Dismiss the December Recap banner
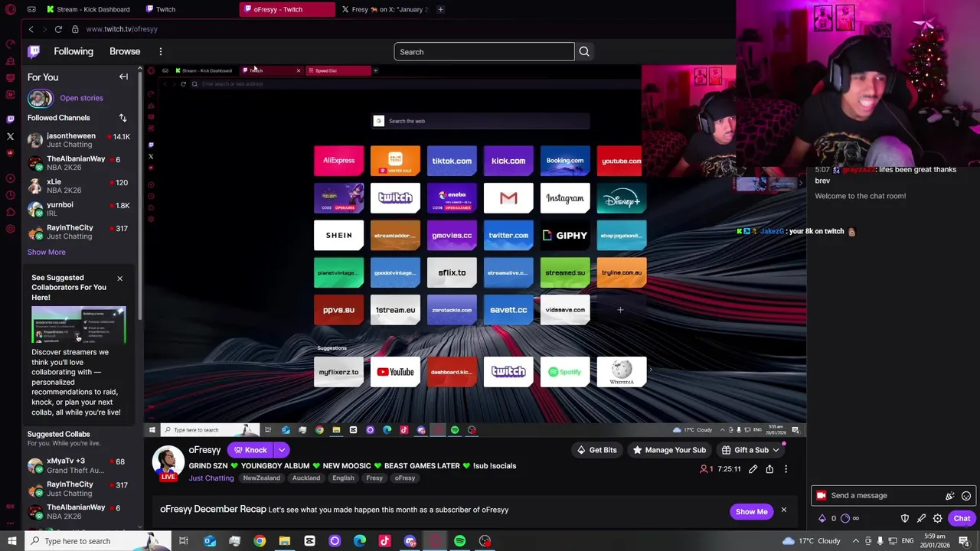 point(783,510)
